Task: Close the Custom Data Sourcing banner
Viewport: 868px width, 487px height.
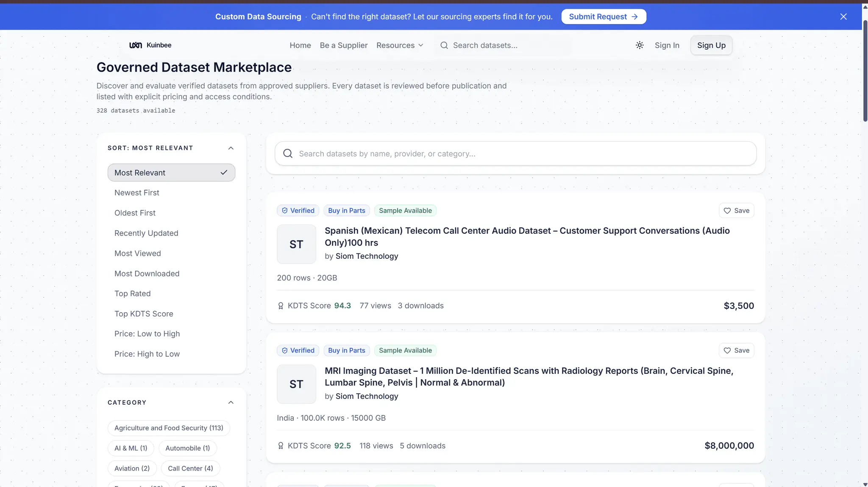Action: tap(843, 17)
